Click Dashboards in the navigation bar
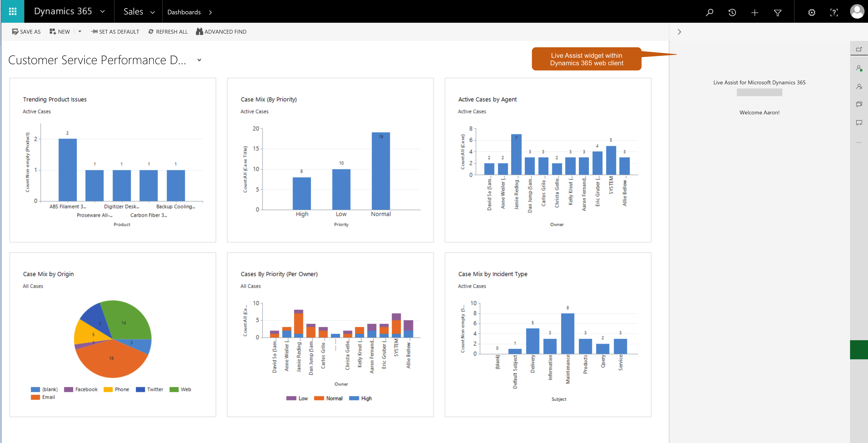This screenshot has width=868, height=443. pyautogui.click(x=184, y=12)
